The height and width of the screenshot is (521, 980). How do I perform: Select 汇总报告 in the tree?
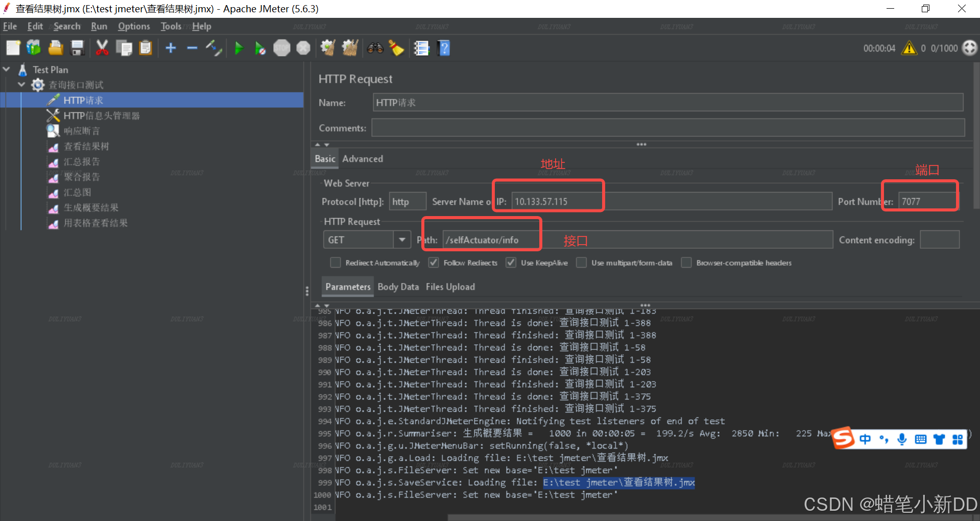point(82,162)
